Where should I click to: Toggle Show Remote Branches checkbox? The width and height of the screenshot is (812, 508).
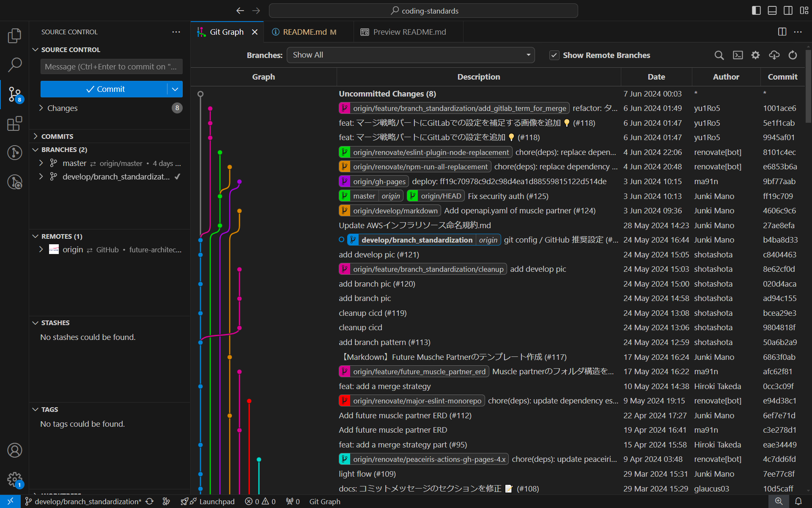[554, 55]
